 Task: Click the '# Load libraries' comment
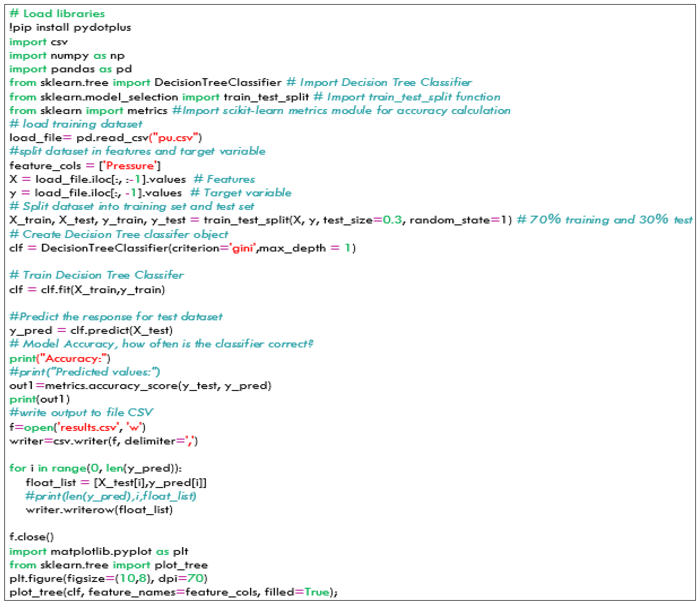coord(57,14)
